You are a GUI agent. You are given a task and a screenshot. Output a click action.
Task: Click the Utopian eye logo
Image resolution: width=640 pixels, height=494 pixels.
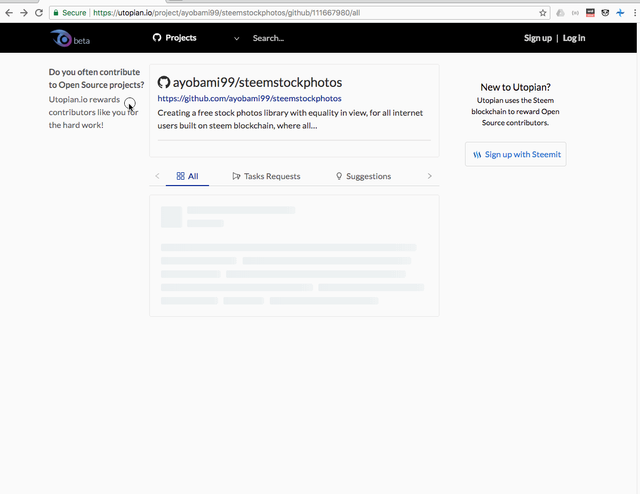[x=61, y=38]
